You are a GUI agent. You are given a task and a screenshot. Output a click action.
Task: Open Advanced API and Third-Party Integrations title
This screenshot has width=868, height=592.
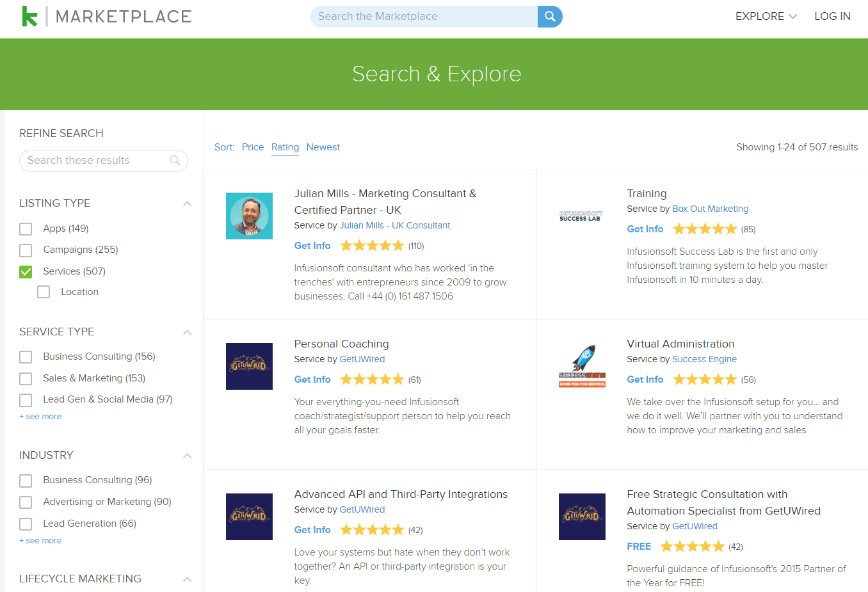[x=401, y=494]
